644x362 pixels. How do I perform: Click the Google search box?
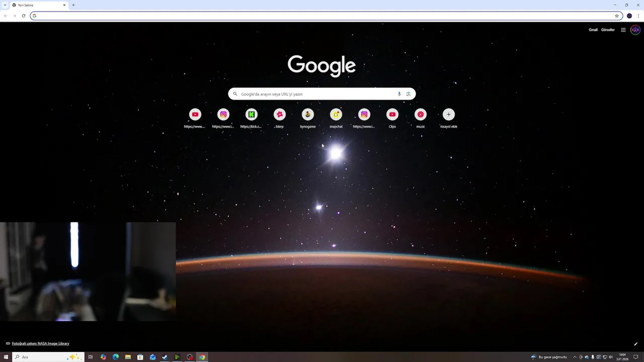pyautogui.click(x=322, y=94)
